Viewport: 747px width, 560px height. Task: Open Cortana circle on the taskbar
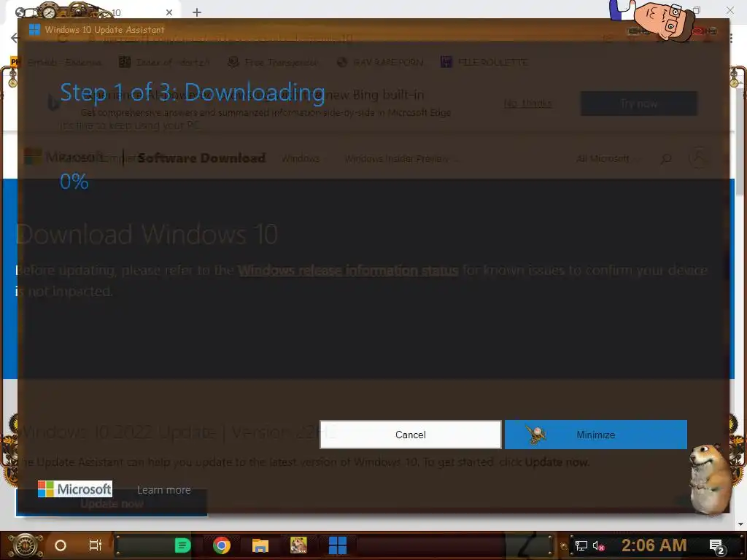point(61,545)
